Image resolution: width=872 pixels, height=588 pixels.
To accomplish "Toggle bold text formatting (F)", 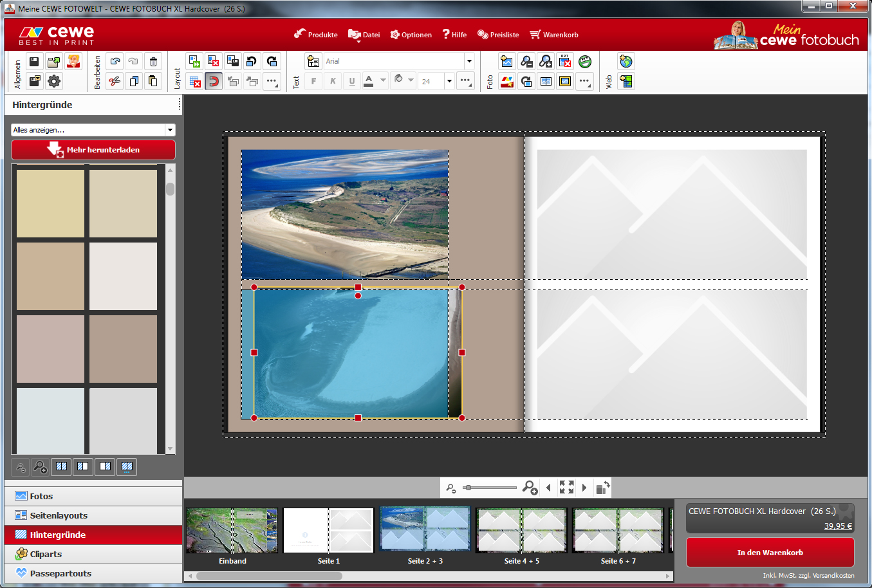I will pyautogui.click(x=313, y=81).
